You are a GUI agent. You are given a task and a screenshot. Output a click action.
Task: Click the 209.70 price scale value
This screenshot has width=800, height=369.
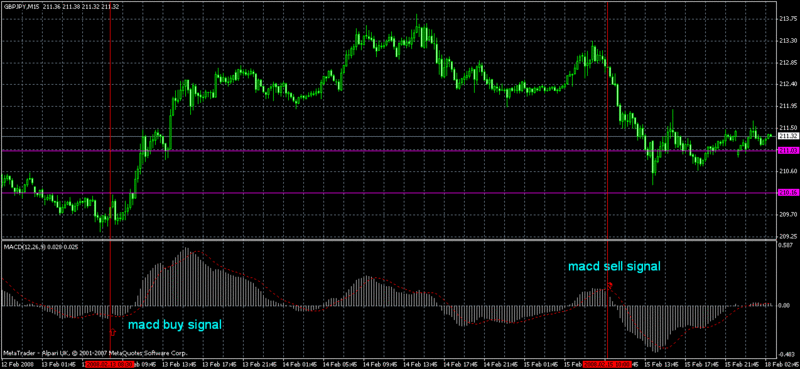pos(788,214)
